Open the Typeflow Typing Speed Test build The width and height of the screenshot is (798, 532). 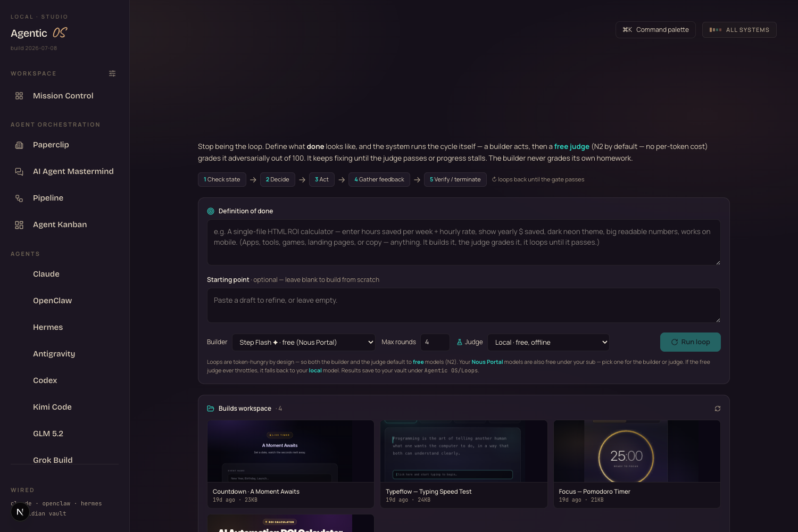coord(464,464)
